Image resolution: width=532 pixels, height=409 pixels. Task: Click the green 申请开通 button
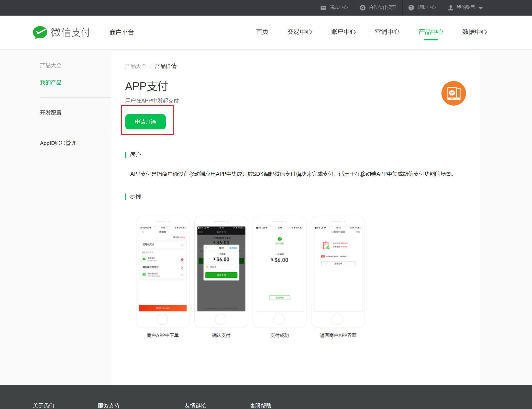pos(146,122)
